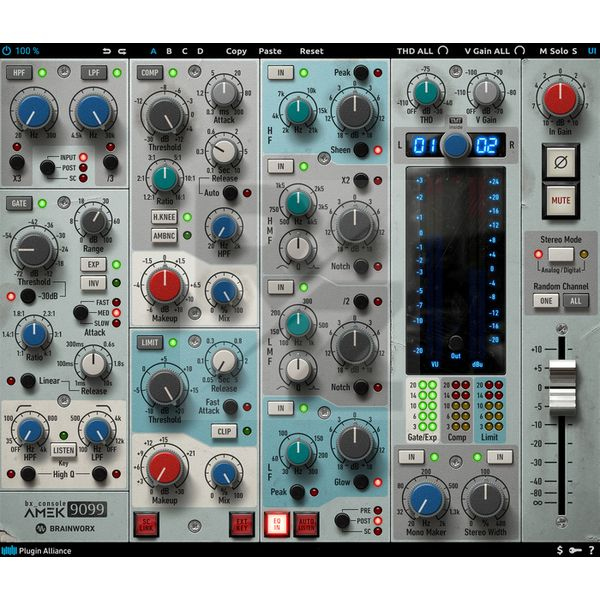Click the HMF Notch black button

[361, 266]
